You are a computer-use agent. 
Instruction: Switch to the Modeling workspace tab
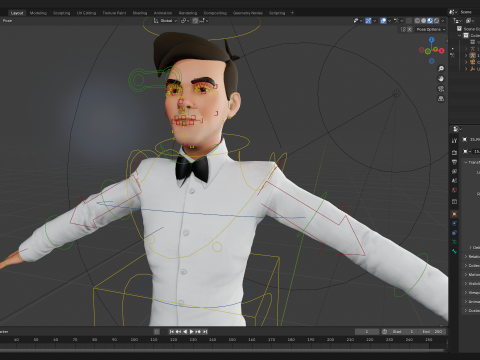38,13
